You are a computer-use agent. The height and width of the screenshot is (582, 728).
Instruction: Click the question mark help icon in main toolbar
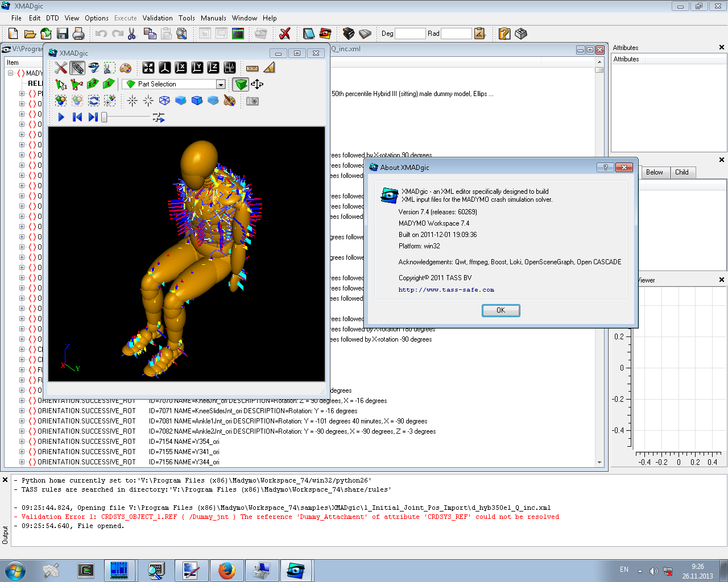pos(504,34)
